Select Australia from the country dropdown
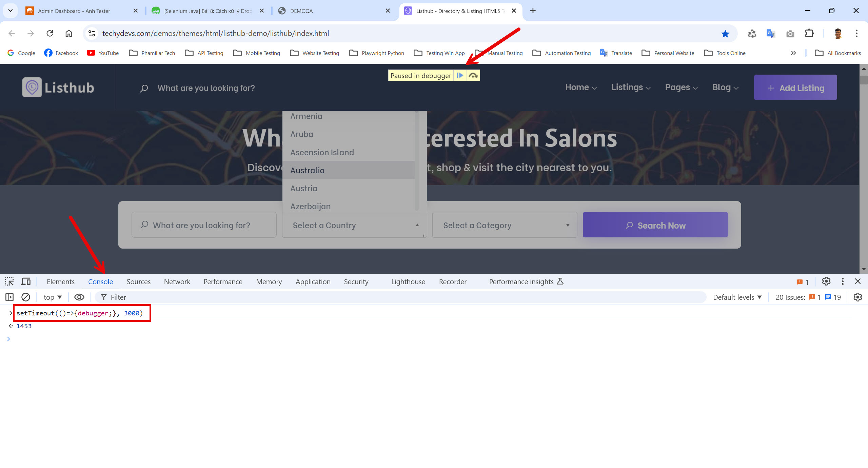 (307, 170)
